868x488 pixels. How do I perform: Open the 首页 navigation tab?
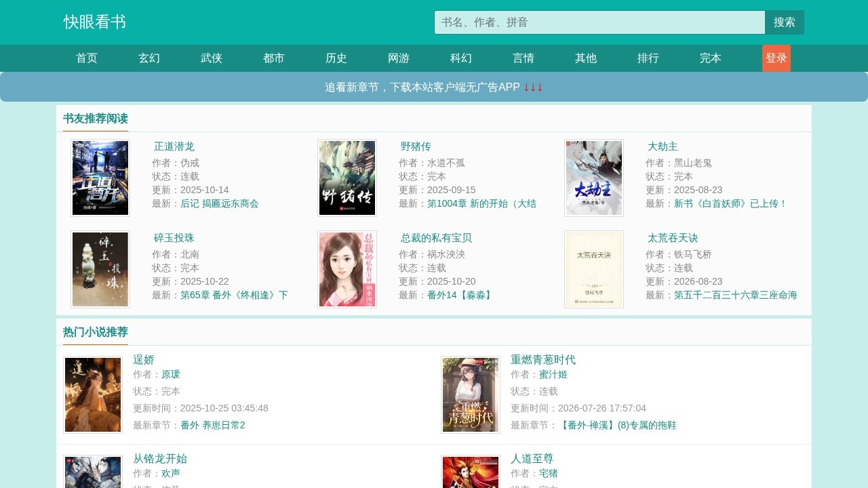click(87, 58)
